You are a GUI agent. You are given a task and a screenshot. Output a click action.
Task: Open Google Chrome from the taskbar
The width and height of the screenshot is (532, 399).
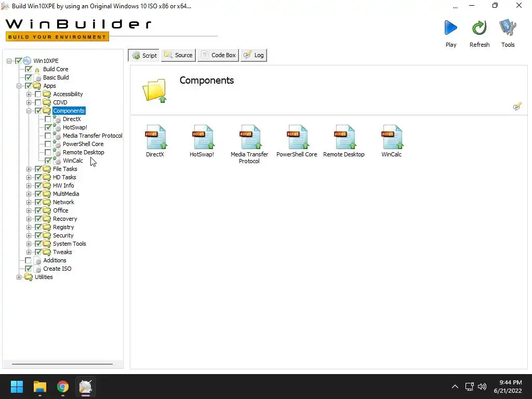63,387
